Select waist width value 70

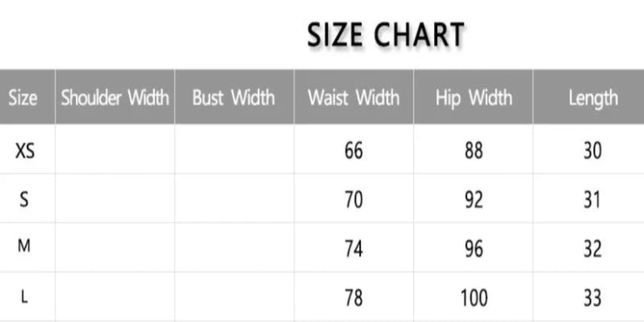(x=354, y=200)
